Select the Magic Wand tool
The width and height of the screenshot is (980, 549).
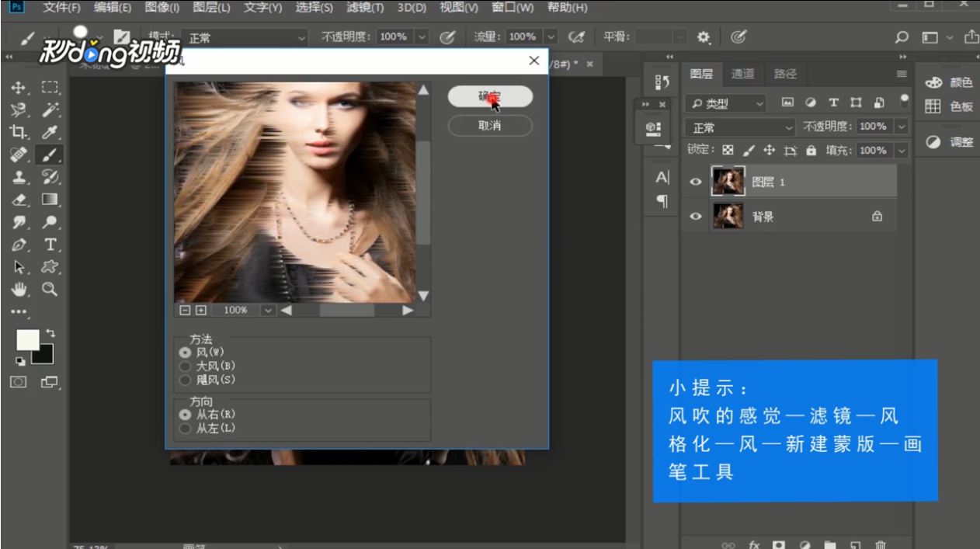(50, 110)
